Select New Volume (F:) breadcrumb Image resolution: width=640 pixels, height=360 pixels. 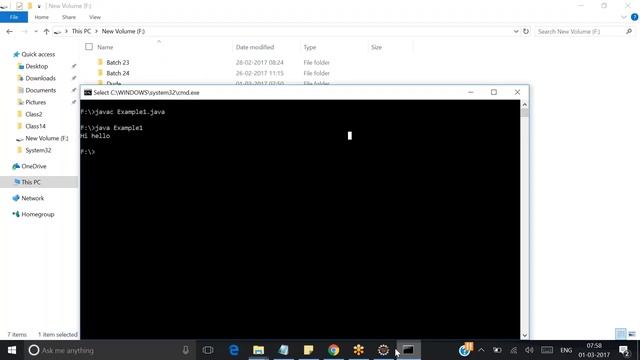tap(123, 31)
